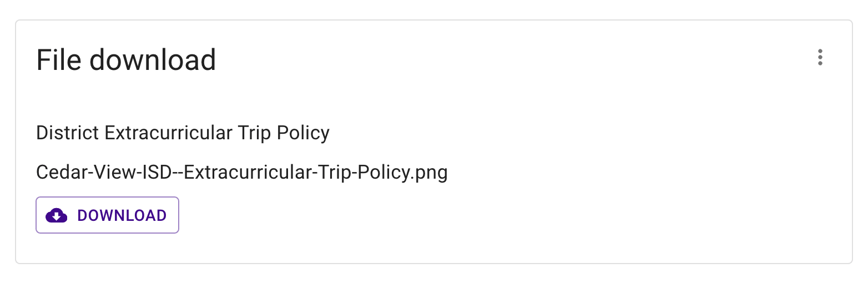Click the File download heading

click(126, 60)
